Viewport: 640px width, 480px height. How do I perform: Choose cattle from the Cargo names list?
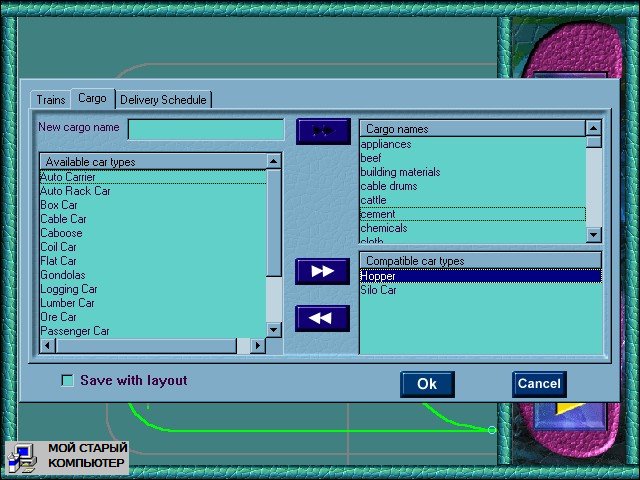click(x=373, y=200)
